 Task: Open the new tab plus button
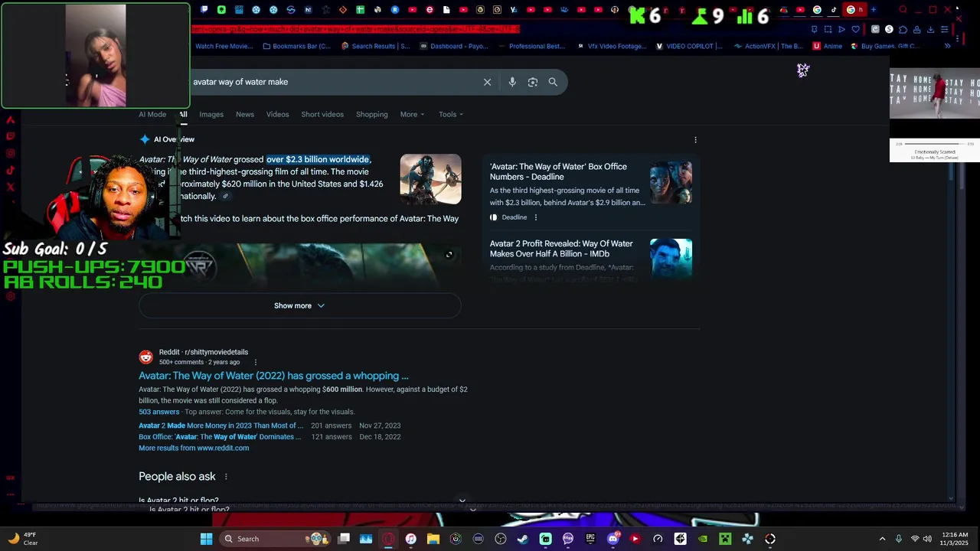coord(874,10)
